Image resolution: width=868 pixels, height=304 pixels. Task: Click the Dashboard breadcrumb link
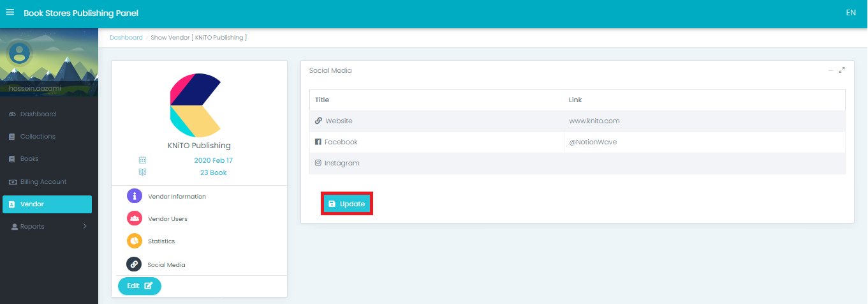pyautogui.click(x=126, y=38)
